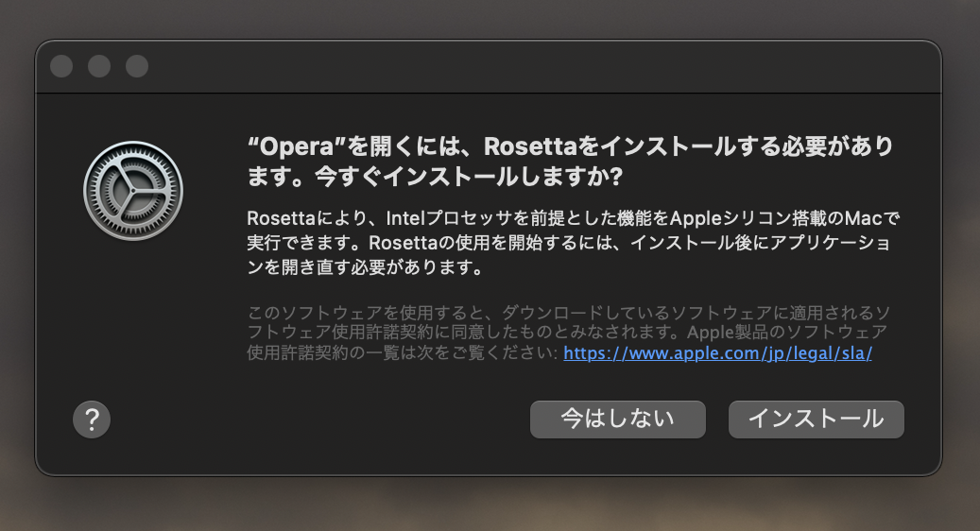Click the "Opera"を開くには heading text
Image resolution: width=980 pixels, height=531 pixels.
(570, 162)
